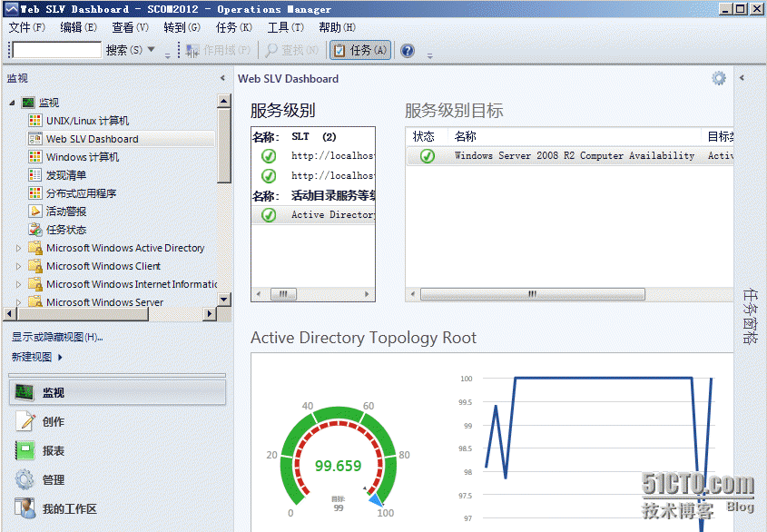Toggle the 任务 (A) task pane button
This screenshot has height=532, width=767.
pos(360,51)
